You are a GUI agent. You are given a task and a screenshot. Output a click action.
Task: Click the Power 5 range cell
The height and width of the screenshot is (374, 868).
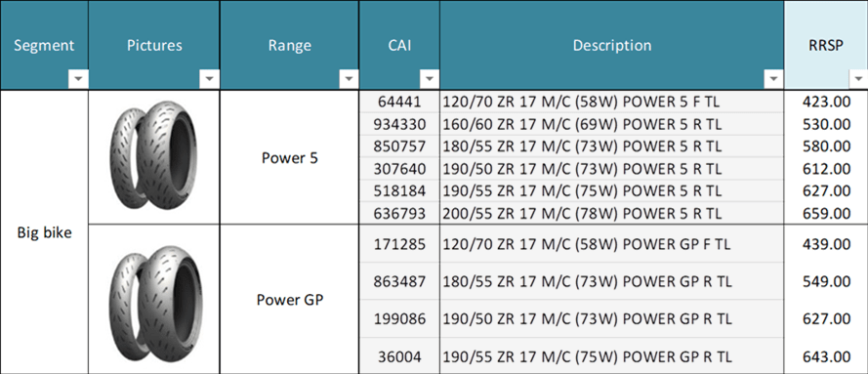point(290,157)
